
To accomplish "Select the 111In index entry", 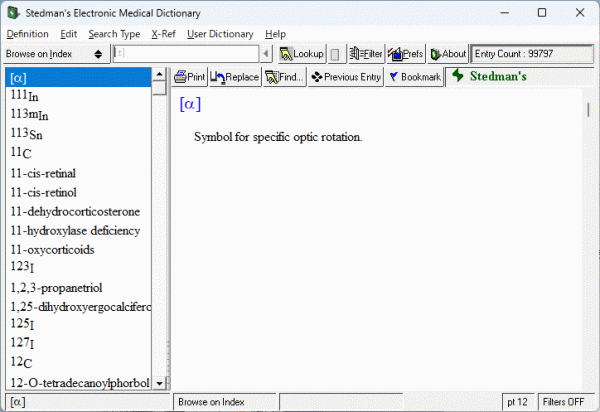I will point(78,96).
